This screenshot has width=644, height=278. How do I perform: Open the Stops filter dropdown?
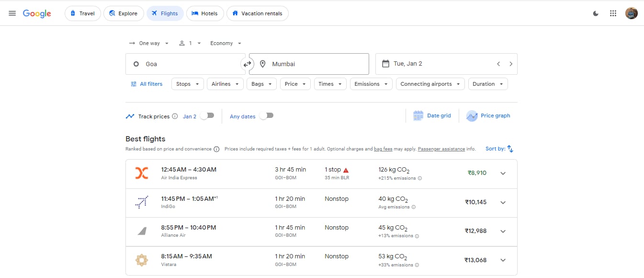[x=187, y=84]
